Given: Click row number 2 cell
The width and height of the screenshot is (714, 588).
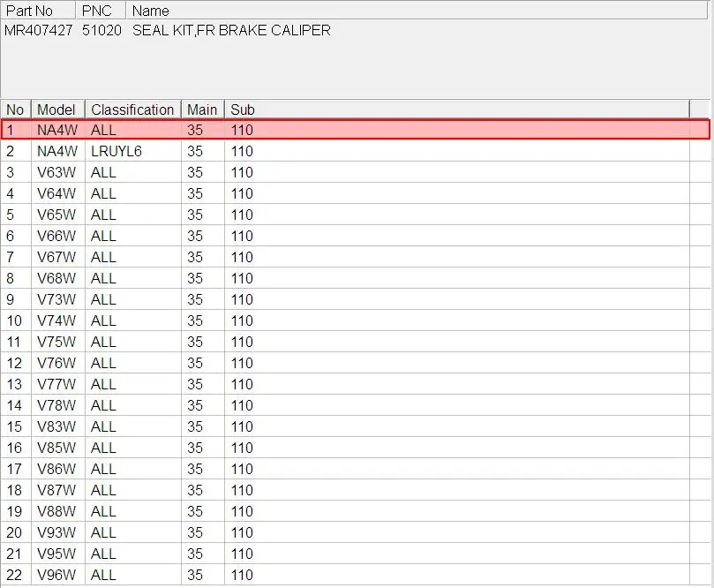Looking at the screenshot, I should click(16, 151).
